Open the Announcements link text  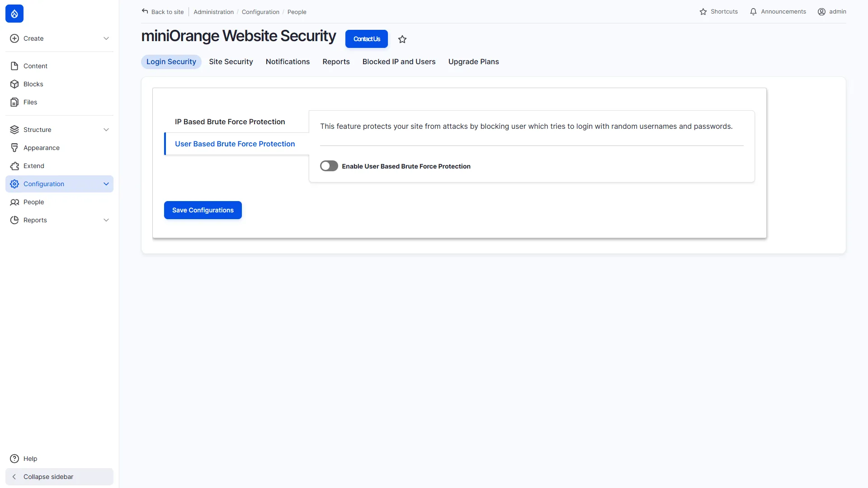click(783, 12)
